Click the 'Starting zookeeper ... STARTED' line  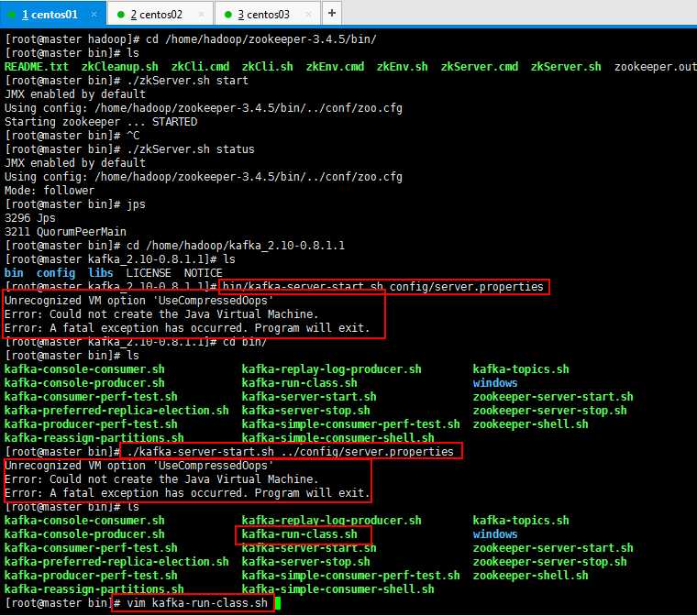[101, 122]
